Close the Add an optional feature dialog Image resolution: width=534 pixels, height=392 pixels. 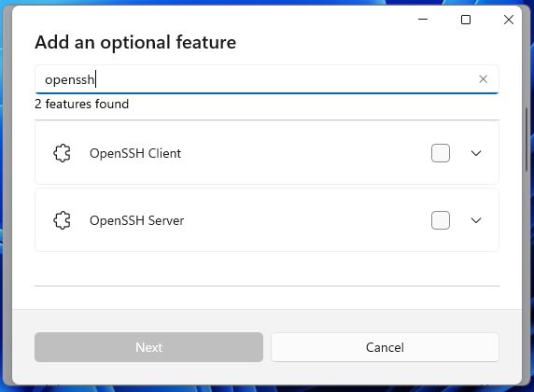[x=509, y=20]
